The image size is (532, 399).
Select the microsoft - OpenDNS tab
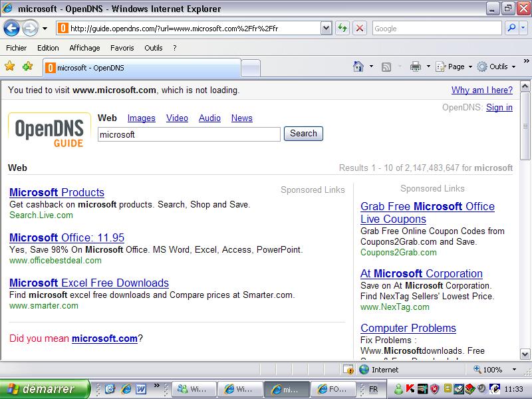click(142, 68)
